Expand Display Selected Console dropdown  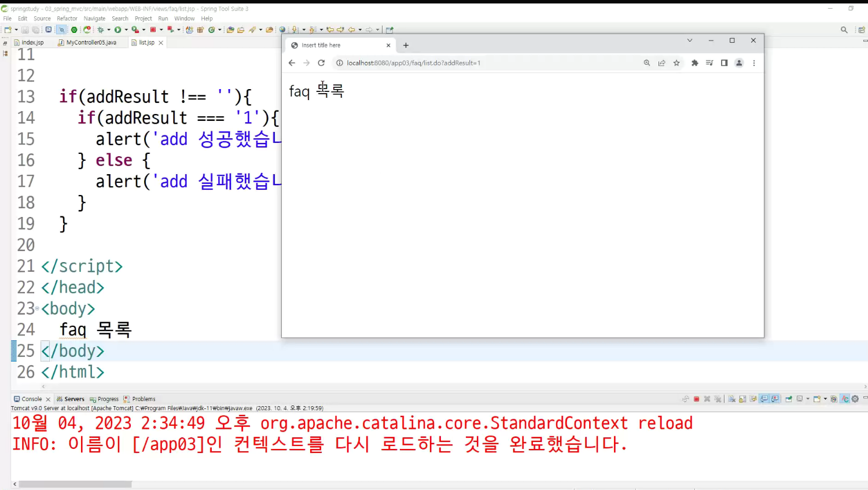808,399
